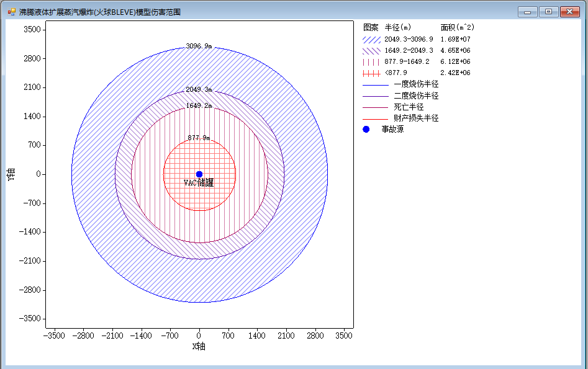Click the 877.9-1649.2 vertical line swatch
This screenshot has height=369, width=588.
tap(372, 62)
